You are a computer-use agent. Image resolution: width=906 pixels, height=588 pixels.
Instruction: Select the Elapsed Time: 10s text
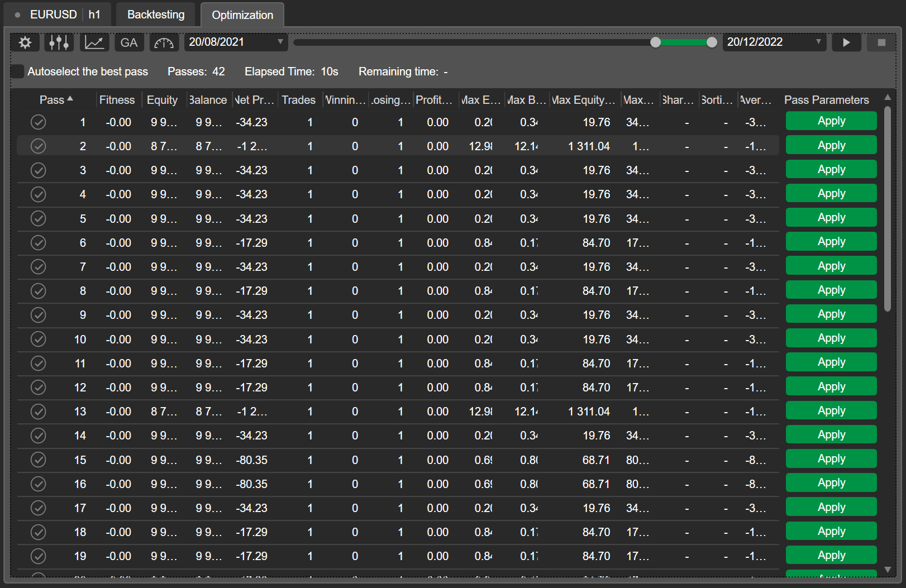[292, 71]
